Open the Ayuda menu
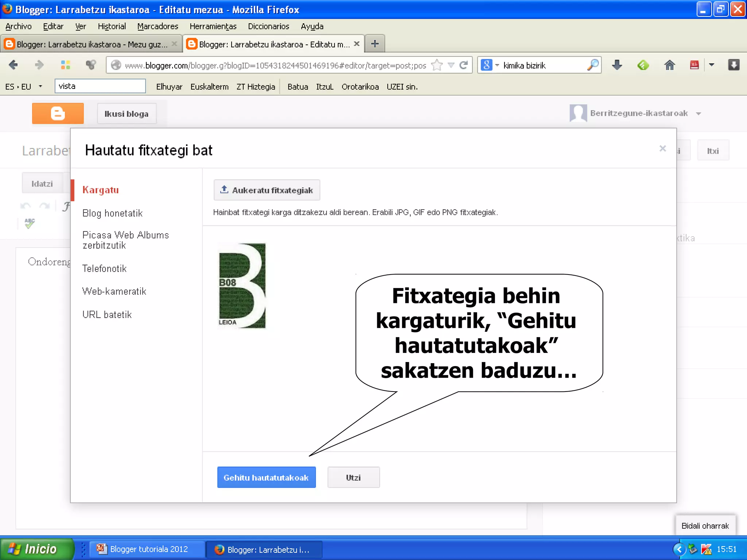The width and height of the screenshot is (747, 560). (312, 26)
